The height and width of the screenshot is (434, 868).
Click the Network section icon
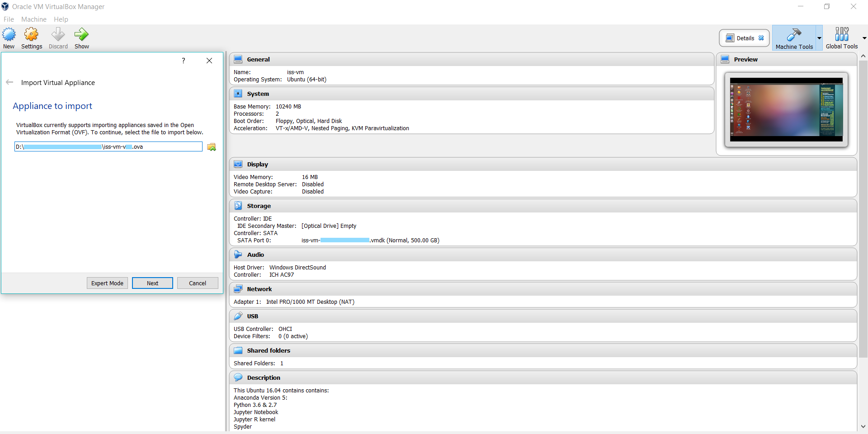coord(238,289)
